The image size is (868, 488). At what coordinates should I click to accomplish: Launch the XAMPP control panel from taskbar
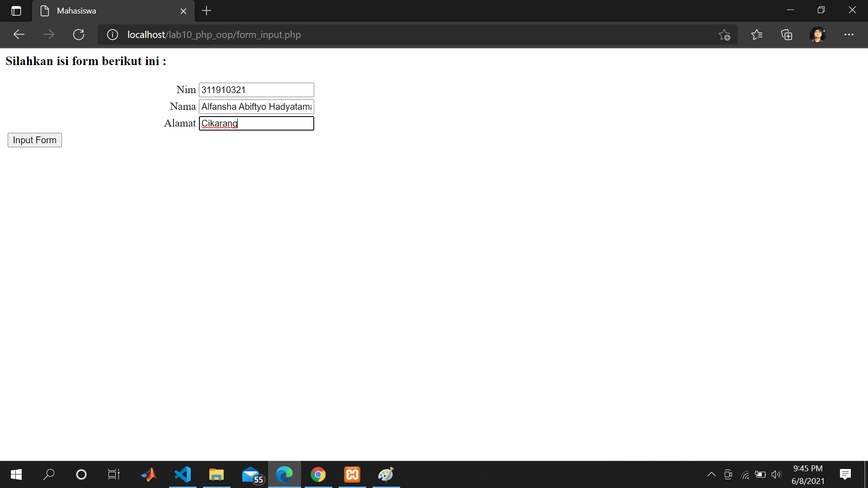coord(352,474)
